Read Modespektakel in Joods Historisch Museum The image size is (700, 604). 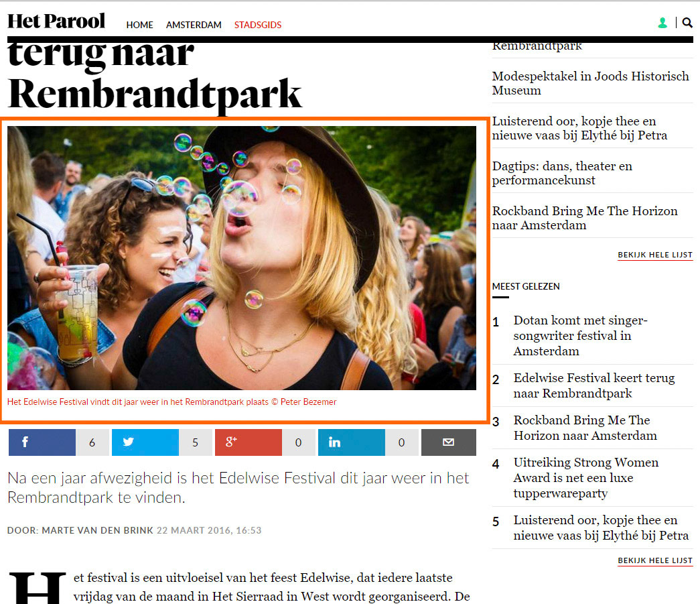(x=590, y=83)
